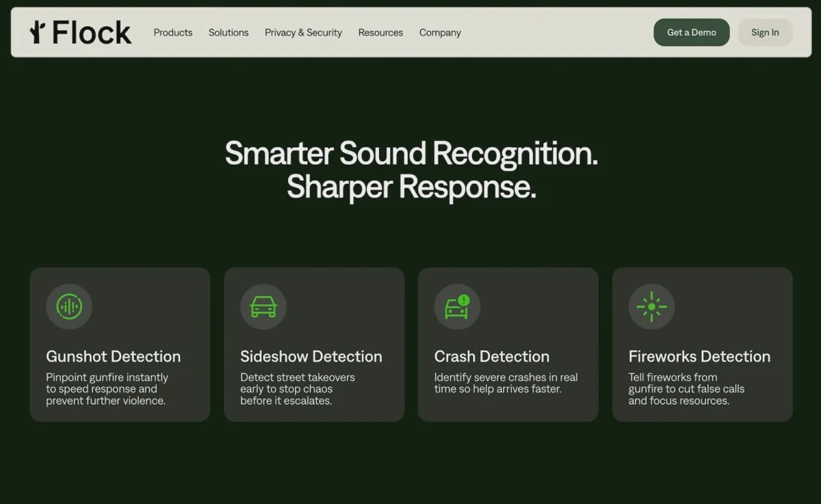
Task: Click the Fireworks Detection burst icon
Action: point(651,307)
